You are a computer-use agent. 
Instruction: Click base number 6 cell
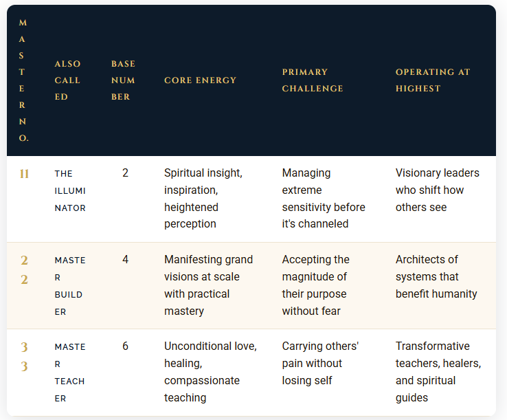[x=126, y=346]
